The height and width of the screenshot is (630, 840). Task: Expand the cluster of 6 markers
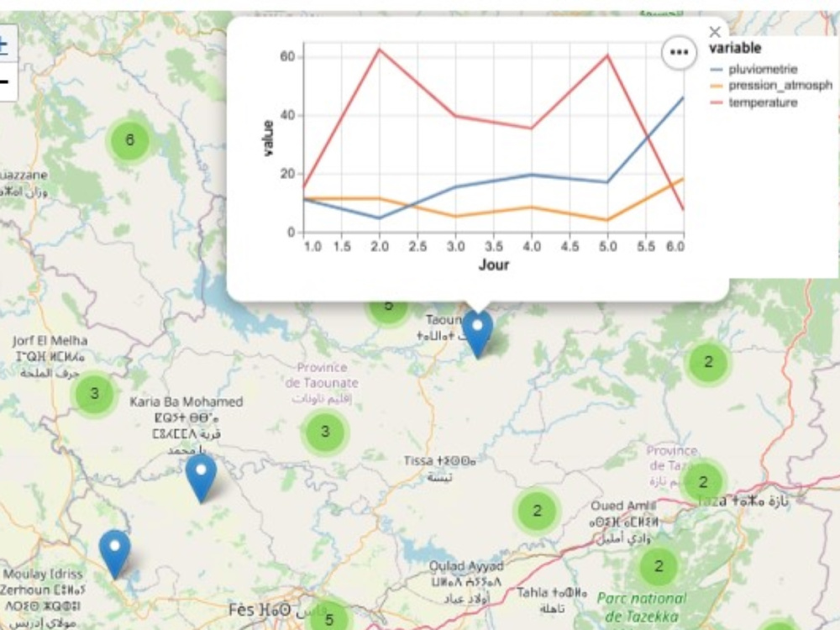tap(129, 140)
